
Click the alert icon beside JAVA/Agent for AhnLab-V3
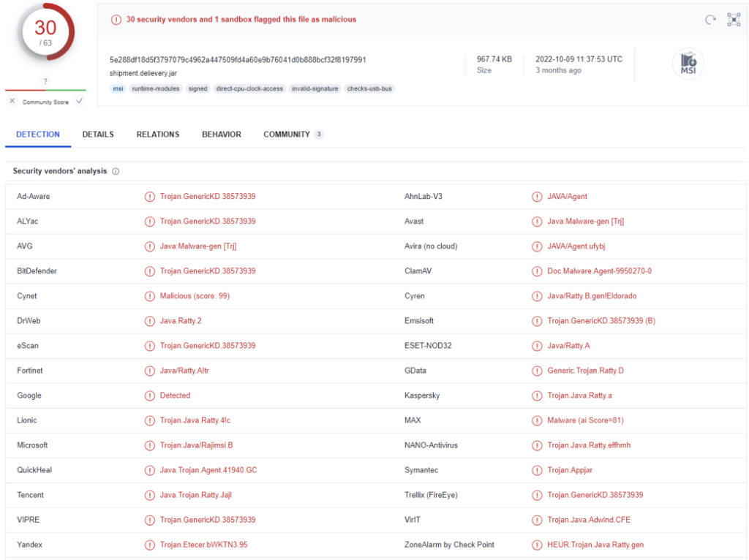pyautogui.click(x=537, y=197)
